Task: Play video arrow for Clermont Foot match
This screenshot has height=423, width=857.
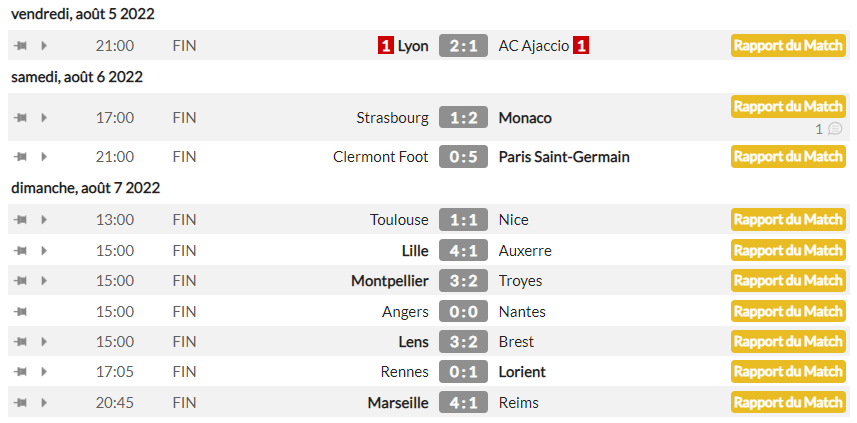Action: [x=44, y=157]
